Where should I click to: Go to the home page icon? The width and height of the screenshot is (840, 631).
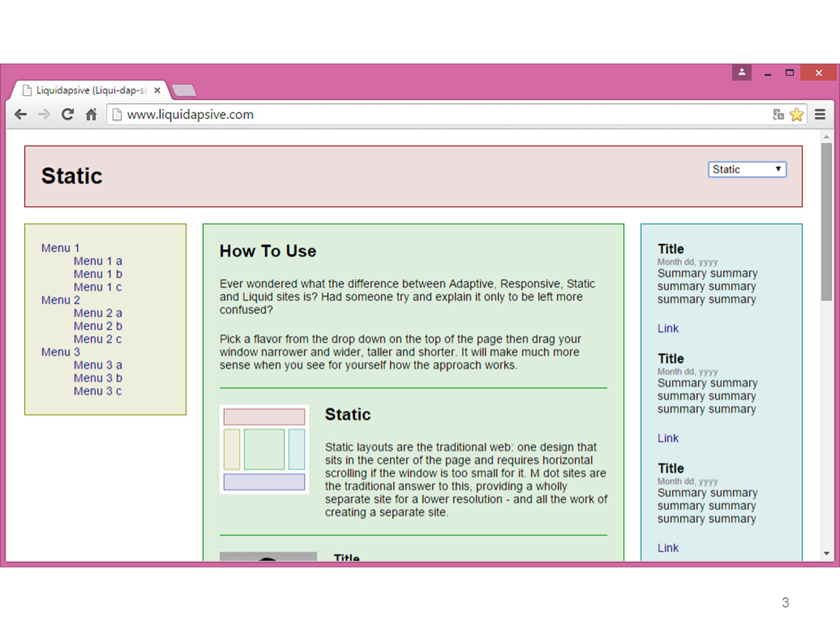91,115
